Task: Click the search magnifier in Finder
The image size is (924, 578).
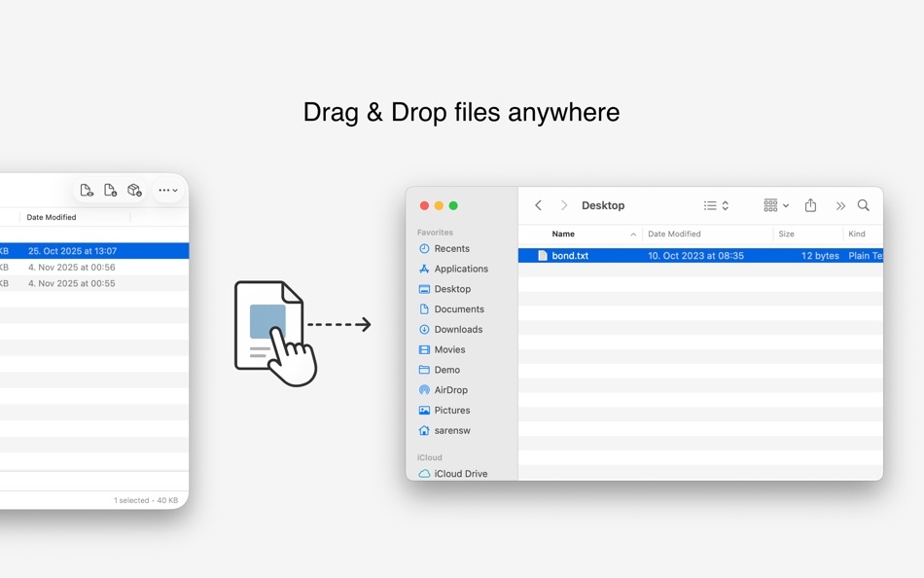Action: (x=863, y=205)
